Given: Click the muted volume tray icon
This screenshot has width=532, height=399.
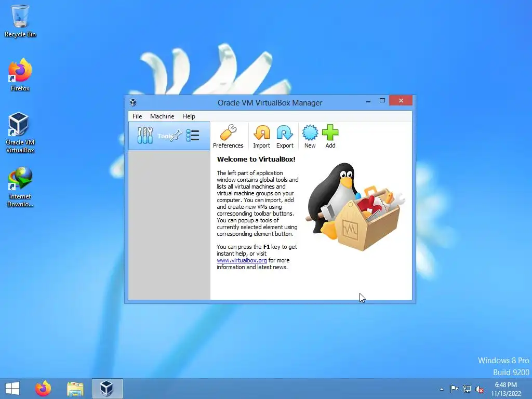Looking at the screenshot, I should 480,389.
